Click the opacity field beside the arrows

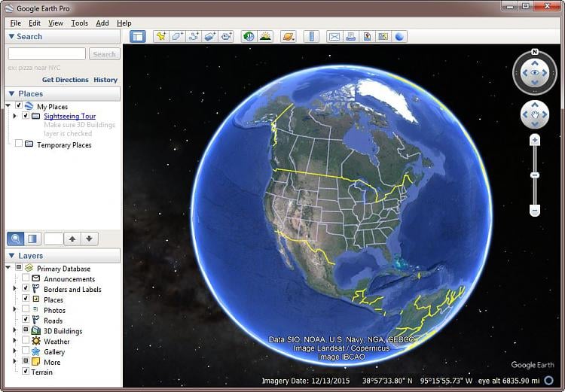coord(53,239)
